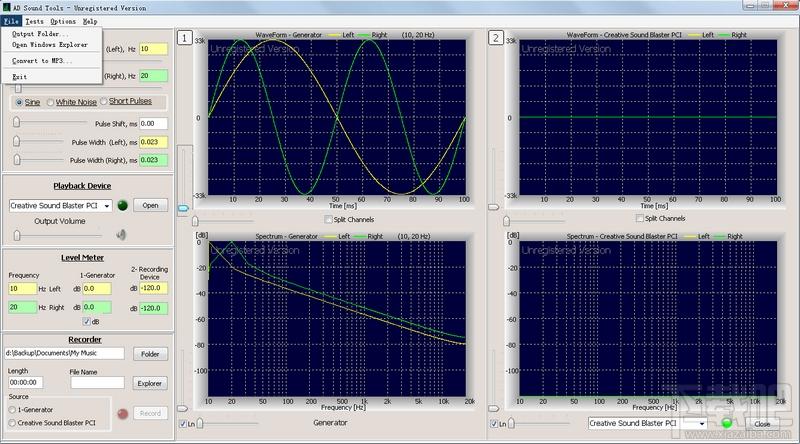This screenshot has height=444, width=800.
Task: Click the recorder Length time field
Action: click(25, 382)
